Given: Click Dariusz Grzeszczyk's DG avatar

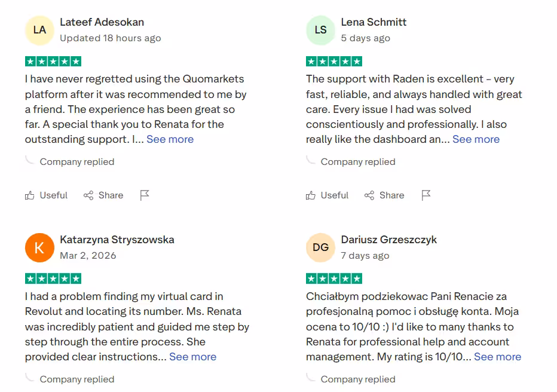Looking at the screenshot, I should [x=321, y=247].
